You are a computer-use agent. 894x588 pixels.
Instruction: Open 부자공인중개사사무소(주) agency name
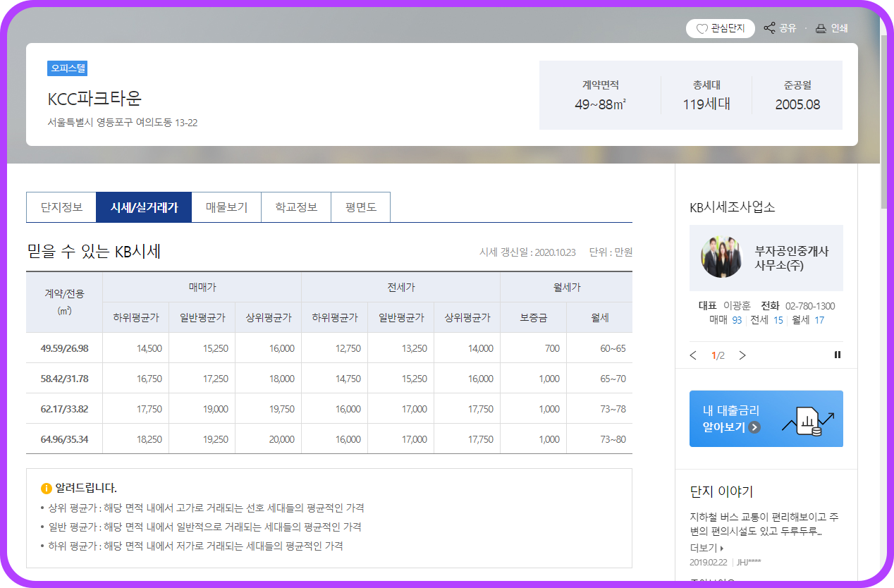(x=792, y=258)
